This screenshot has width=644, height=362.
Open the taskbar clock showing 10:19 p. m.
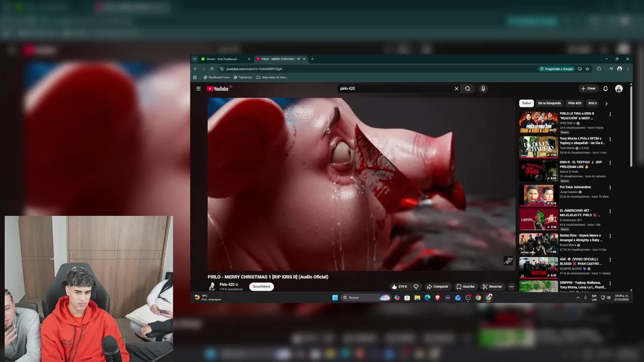click(x=621, y=298)
